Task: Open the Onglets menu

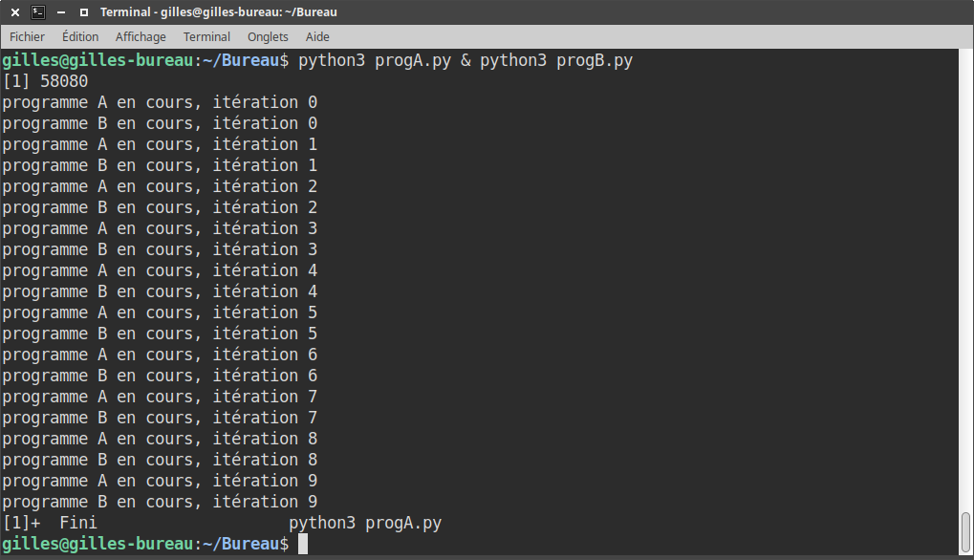Action: 268,36
